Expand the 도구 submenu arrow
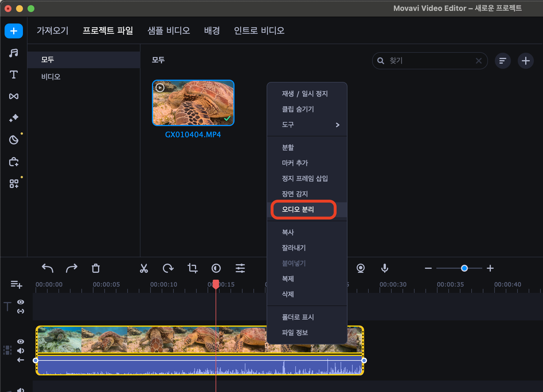The height and width of the screenshot is (392, 543). [x=338, y=125]
